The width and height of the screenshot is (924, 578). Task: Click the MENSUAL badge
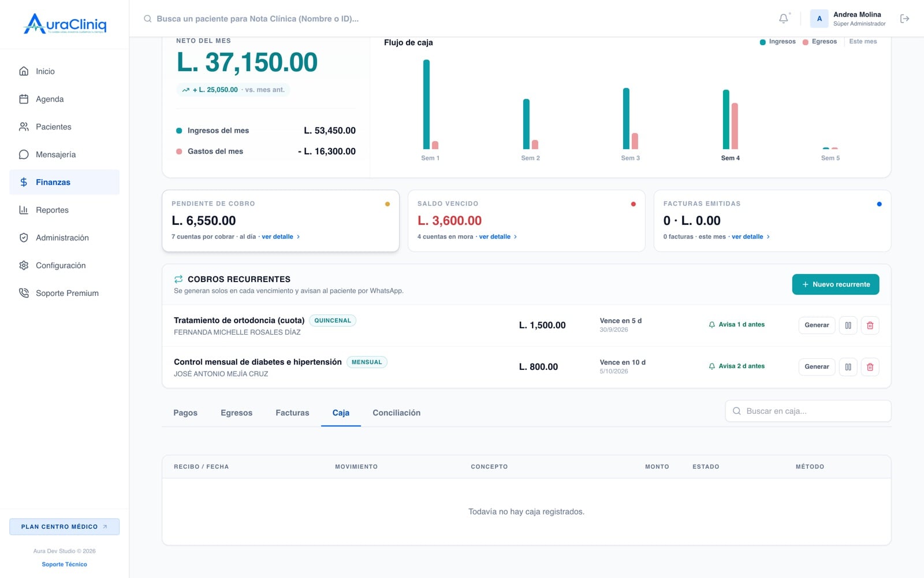pyautogui.click(x=367, y=362)
